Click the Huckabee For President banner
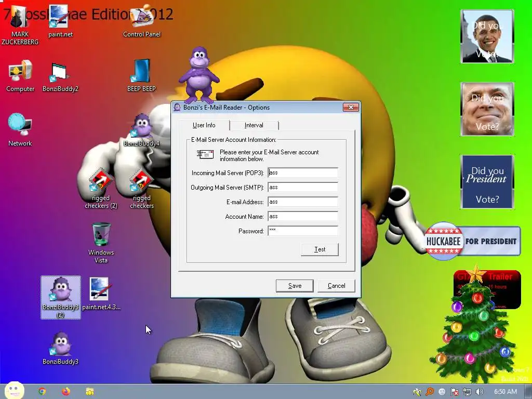The image size is (532, 399). [x=473, y=241]
